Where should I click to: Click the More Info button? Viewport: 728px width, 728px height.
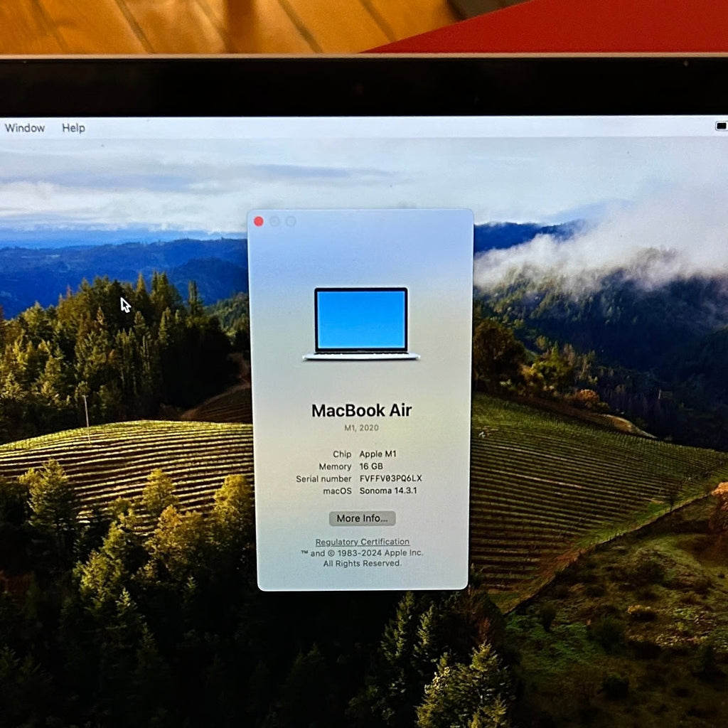point(362,518)
